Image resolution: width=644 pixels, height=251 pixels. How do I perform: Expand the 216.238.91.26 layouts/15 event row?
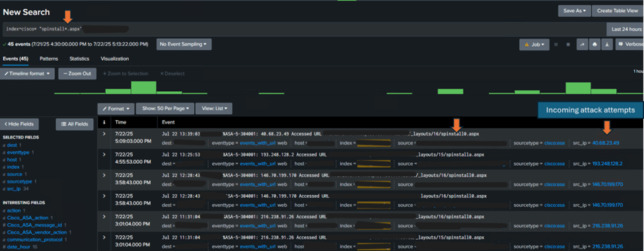click(104, 236)
